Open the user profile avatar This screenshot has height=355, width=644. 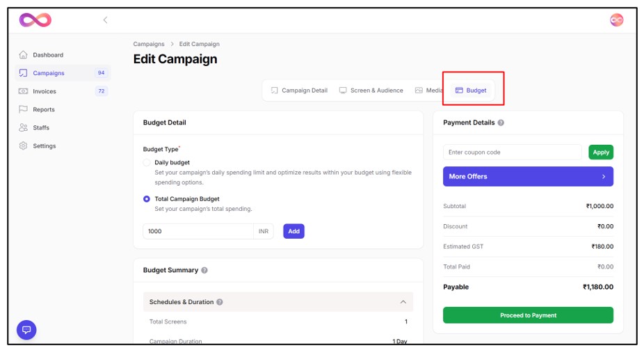[x=616, y=20]
